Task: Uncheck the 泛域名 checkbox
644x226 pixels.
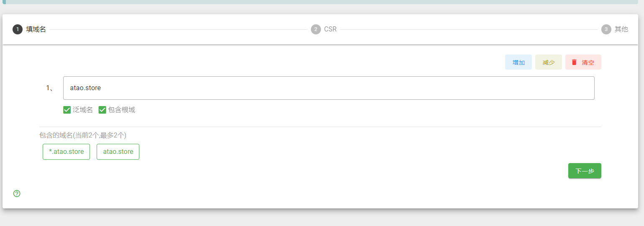Action: click(67, 110)
